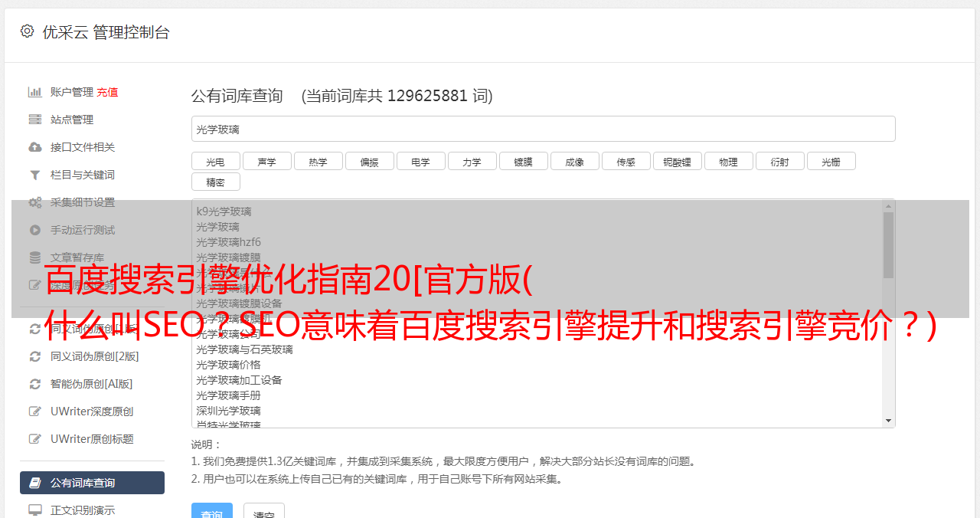
Task: Click the 衍射 tag button
Action: (779, 161)
